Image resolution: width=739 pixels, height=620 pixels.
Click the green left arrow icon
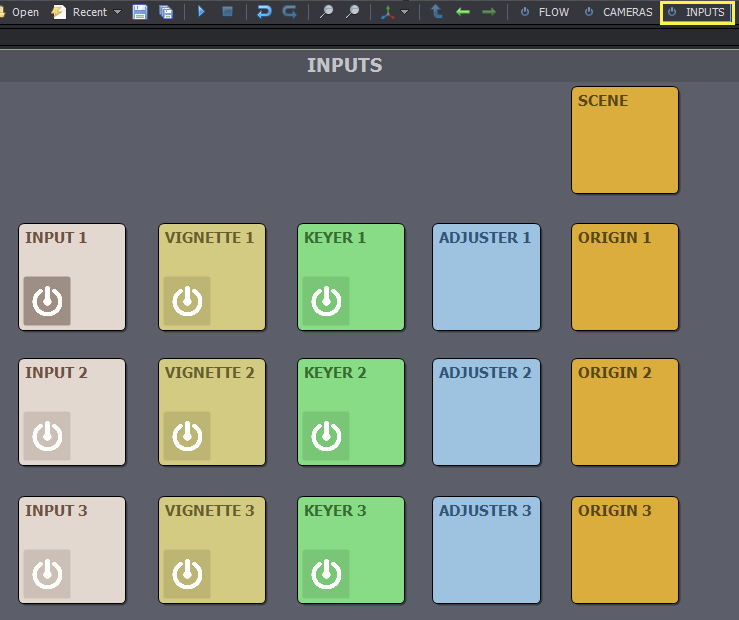pos(463,12)
